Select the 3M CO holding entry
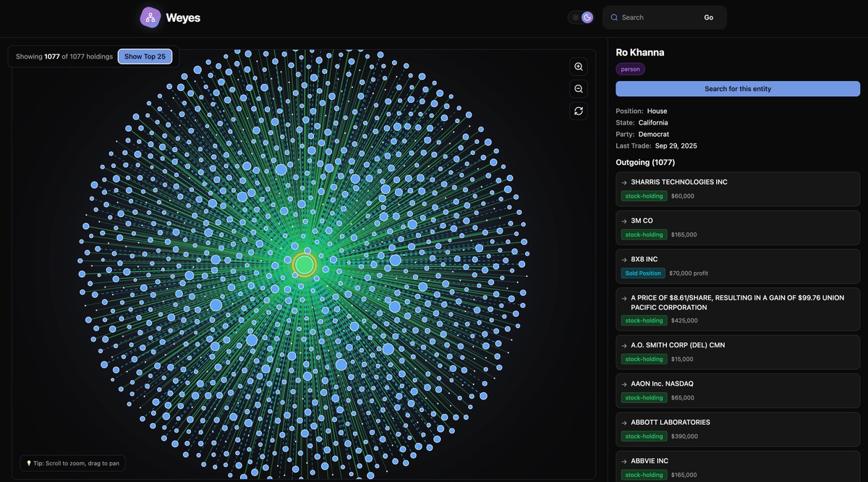The height and width of the screenshot is (482, 868). point(737,227)
